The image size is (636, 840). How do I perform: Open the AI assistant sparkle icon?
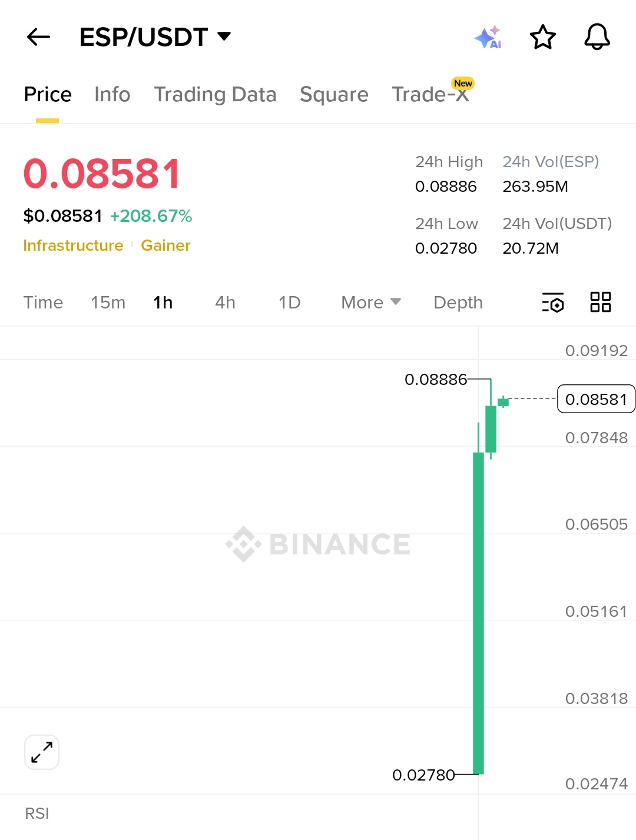488,37
